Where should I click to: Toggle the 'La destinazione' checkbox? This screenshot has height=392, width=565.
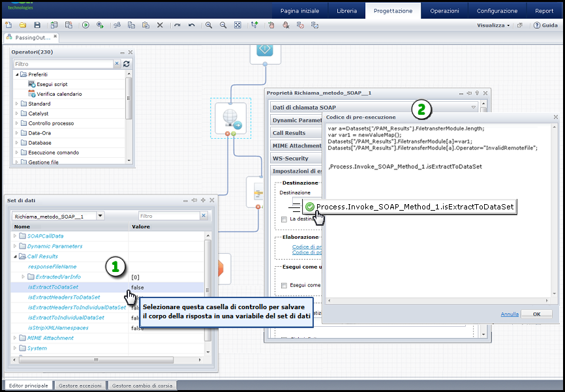(x=284, y=219)
